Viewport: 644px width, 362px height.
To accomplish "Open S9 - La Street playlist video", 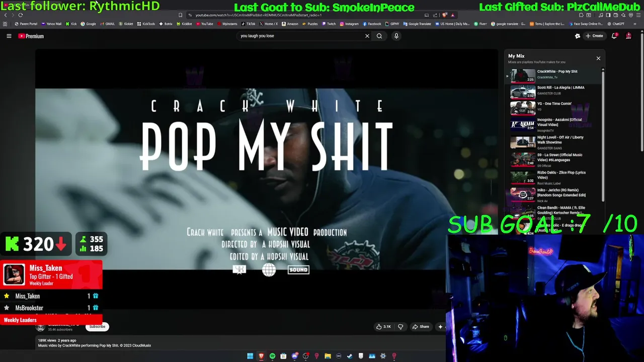I will pyautogui.click(x=553, y=160).
